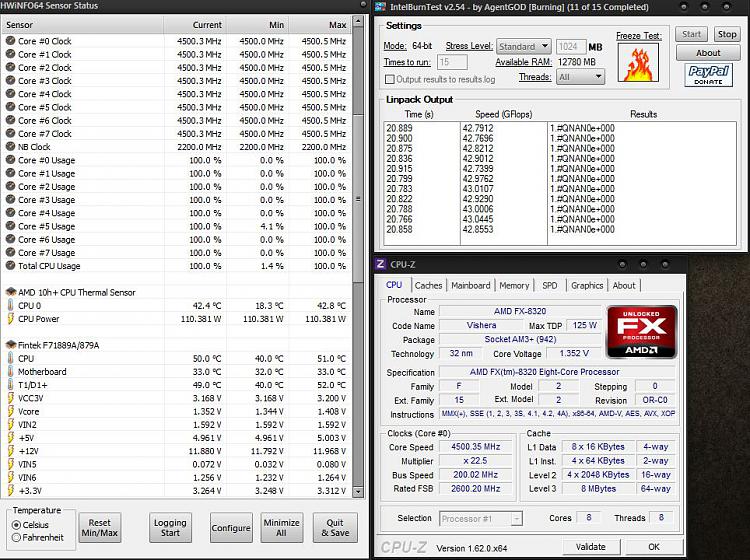Viewport: 750px width, 560px height.
Task: Click the Core #7 Clock sensor icon
Action: [x=10, y=134]
